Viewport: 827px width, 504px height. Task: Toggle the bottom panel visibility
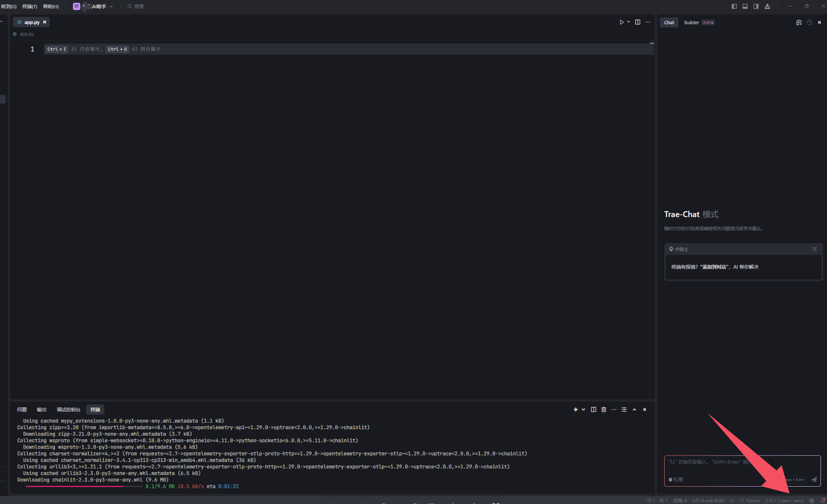pyautogui.click(x=745, y=6)
